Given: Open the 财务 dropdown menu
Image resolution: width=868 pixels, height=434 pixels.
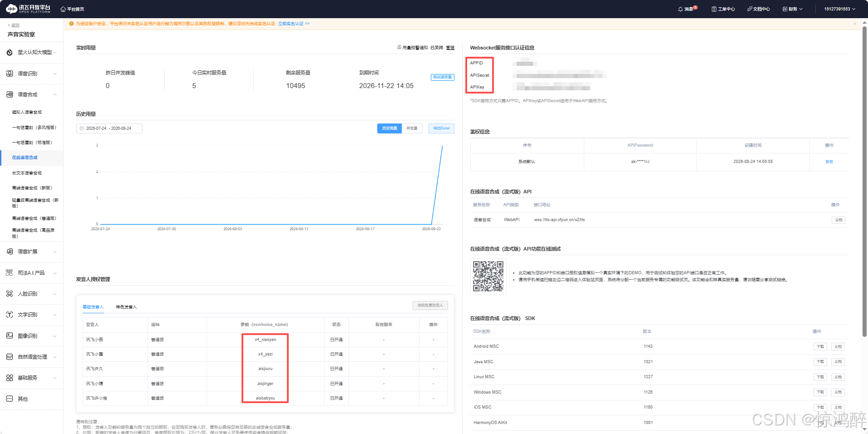Looking at the screenshot, I should pos(793,9).
